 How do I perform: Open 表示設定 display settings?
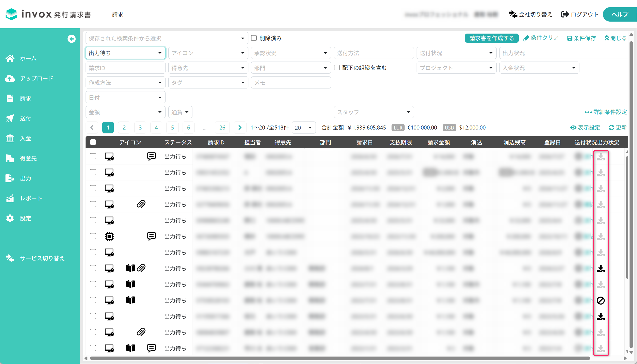(585, 127)
